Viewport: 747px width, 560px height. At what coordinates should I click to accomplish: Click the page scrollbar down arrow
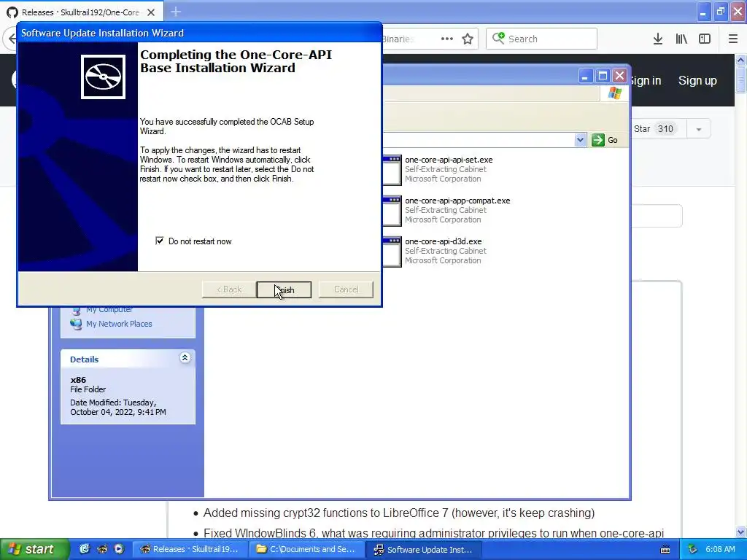click(x=741, y=532)
